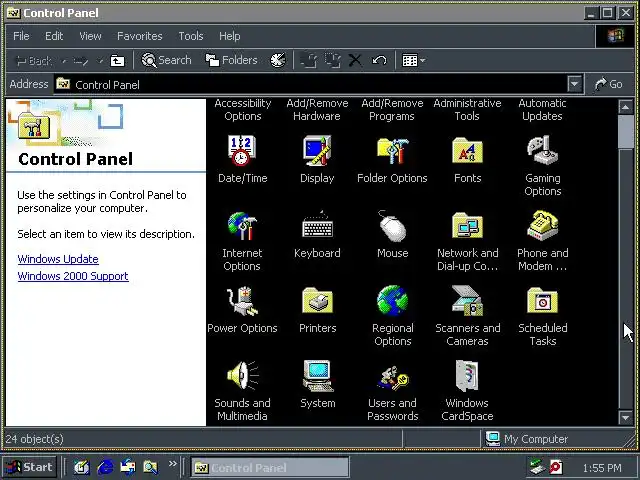This screenshot has height=480, width=640.
Task: Open the Printers folder icon
Action: coord(318,301)
